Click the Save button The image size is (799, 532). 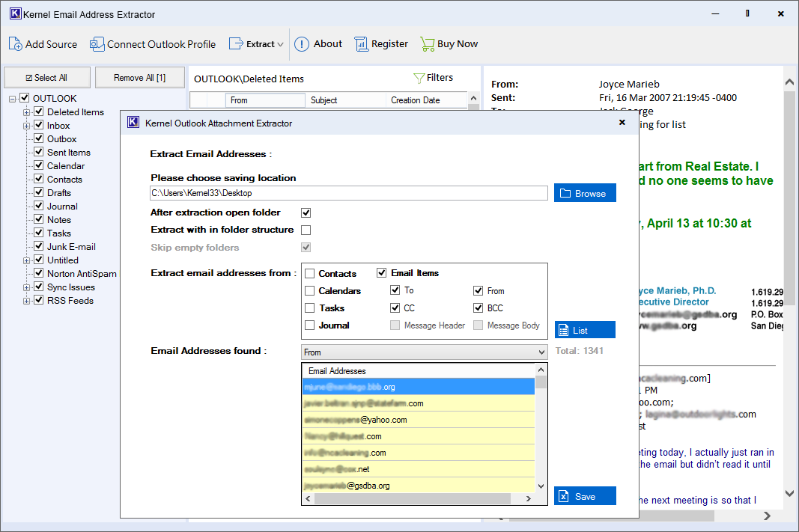tap(585, 496)
